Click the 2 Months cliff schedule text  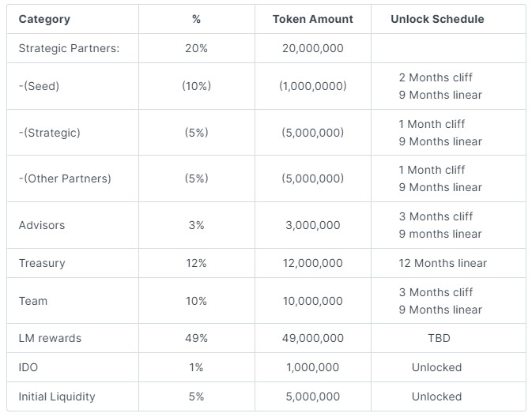coord(436,77)
